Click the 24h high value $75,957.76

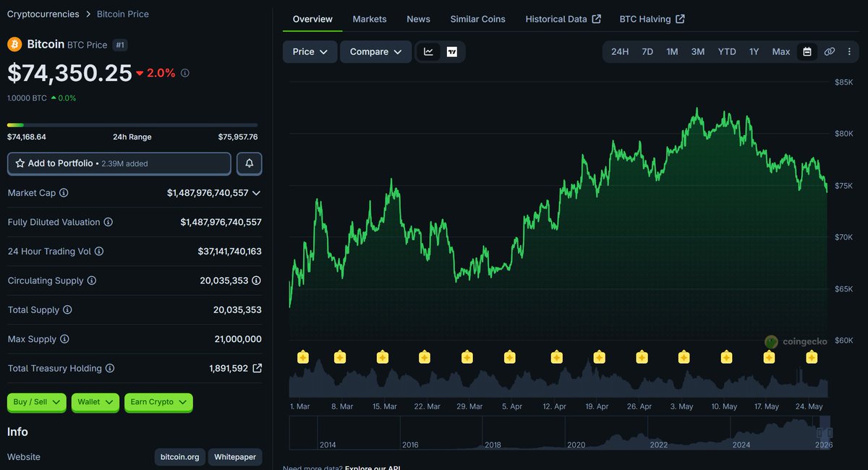238,137
